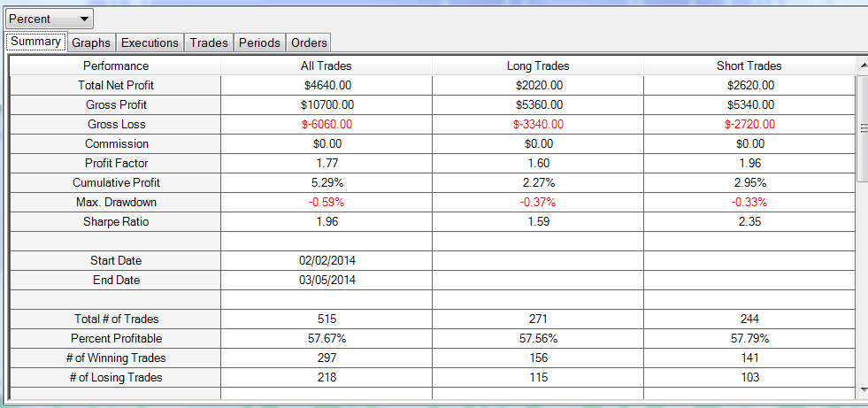
Task: Go to the Periods tab
Action: click(x=260, y=42)
